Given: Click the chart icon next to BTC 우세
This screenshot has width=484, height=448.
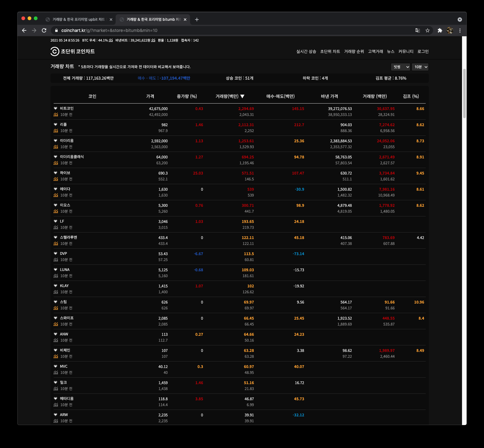Looking at the screenshot, I should pos(111,40).
